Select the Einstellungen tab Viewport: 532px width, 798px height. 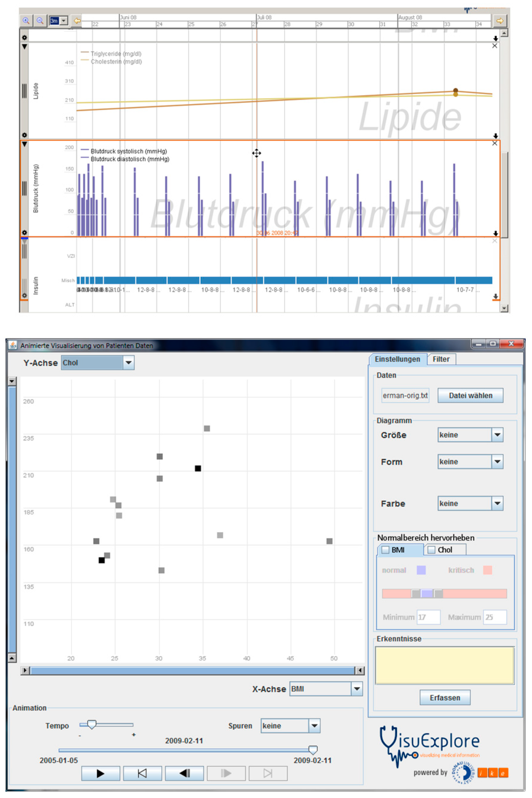pyautogui.click(x=397, y=359)
